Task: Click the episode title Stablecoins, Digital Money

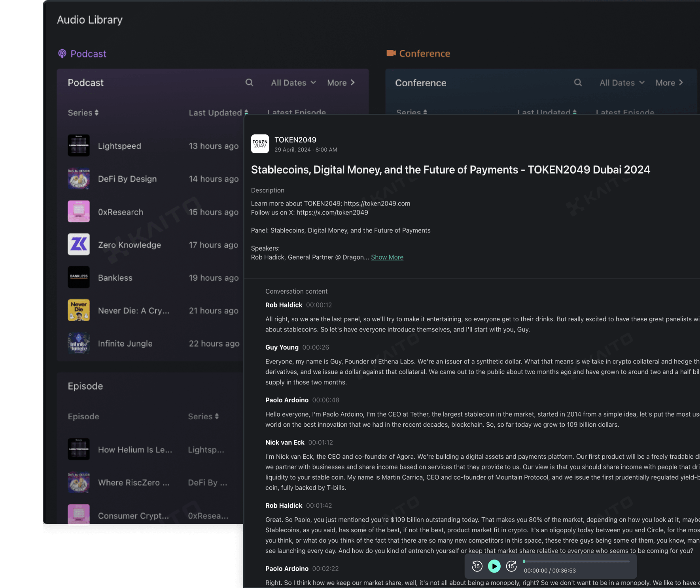Action: 450,170
